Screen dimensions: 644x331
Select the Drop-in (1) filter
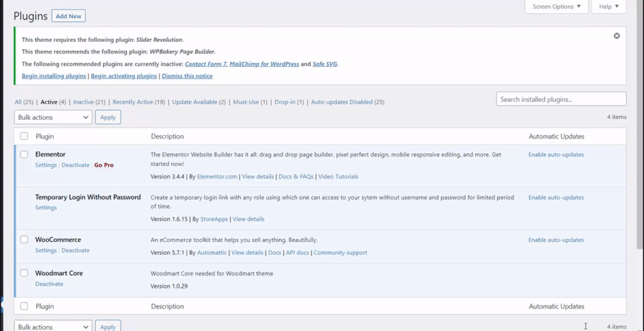(x=289, y=102)
